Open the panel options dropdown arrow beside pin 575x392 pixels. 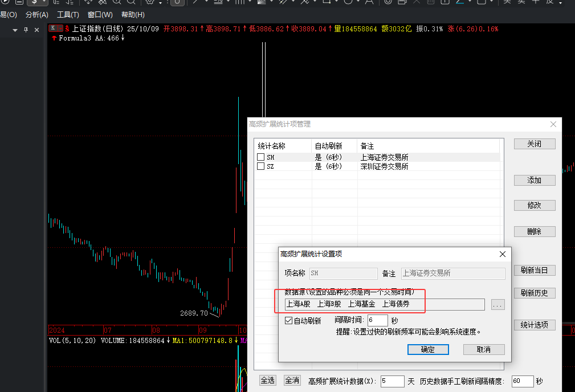15,30
